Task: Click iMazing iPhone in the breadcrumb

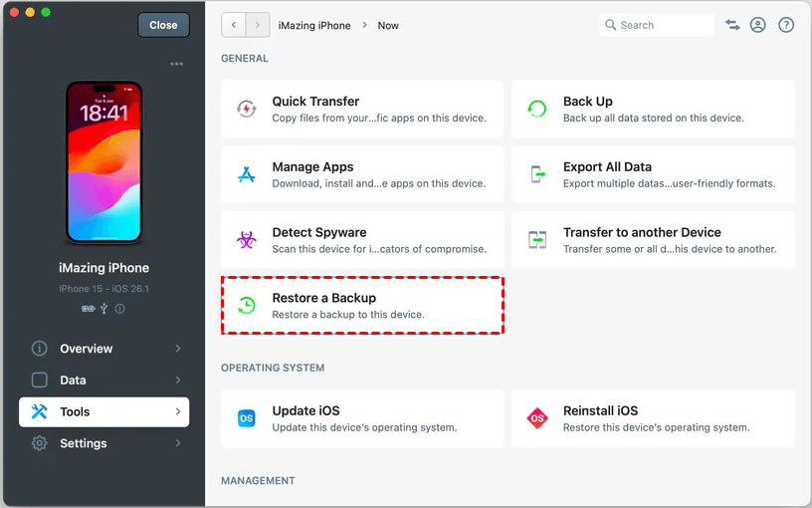Action: tap(314, 26)
